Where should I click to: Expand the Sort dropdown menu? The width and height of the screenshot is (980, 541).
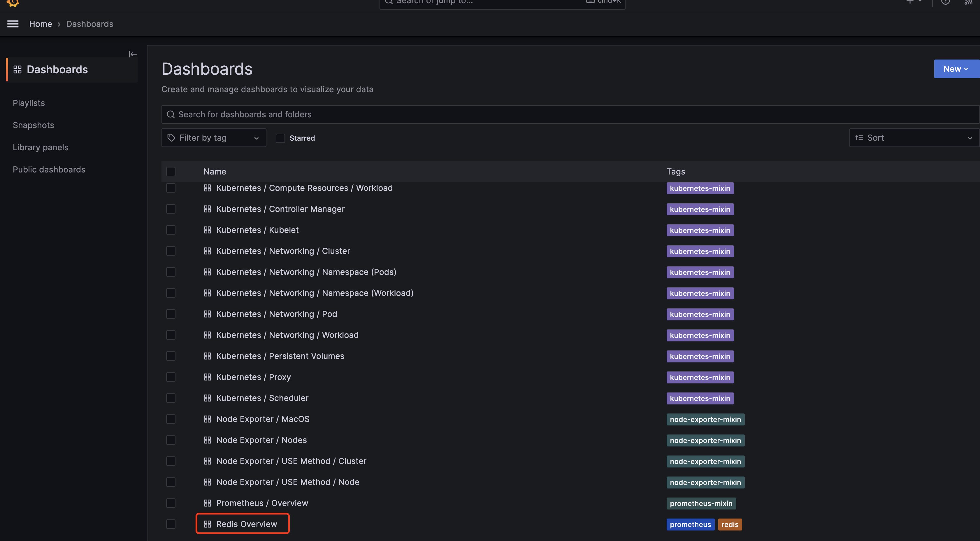tap(914, 137)
